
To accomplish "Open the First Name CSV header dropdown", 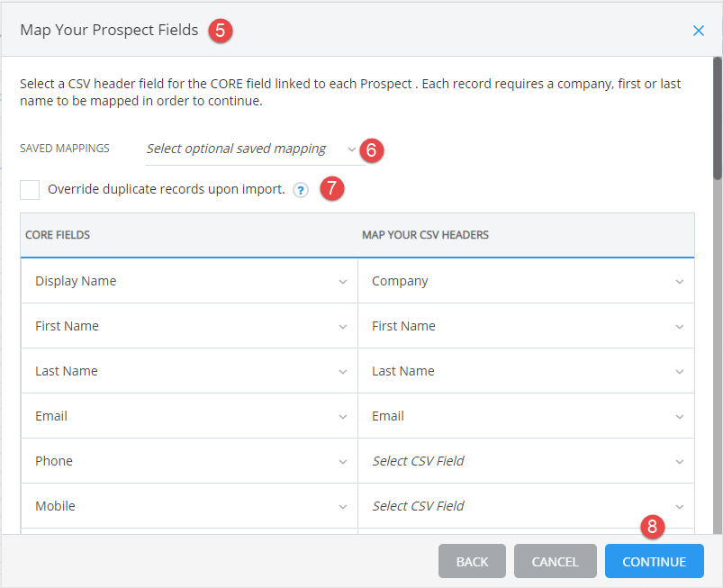I will (526, 326).
